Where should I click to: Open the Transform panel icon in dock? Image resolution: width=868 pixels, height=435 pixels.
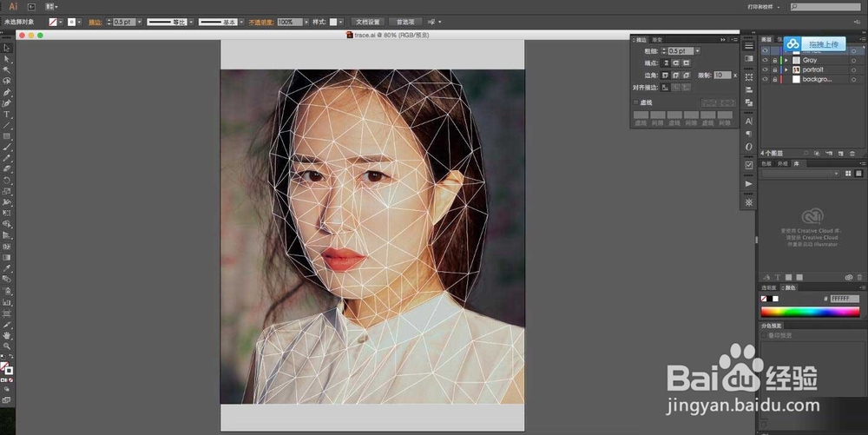(749, 77)
